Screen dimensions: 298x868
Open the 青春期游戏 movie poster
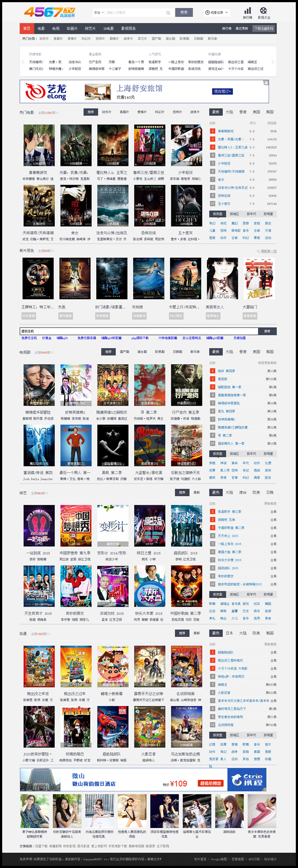(39, 145)
